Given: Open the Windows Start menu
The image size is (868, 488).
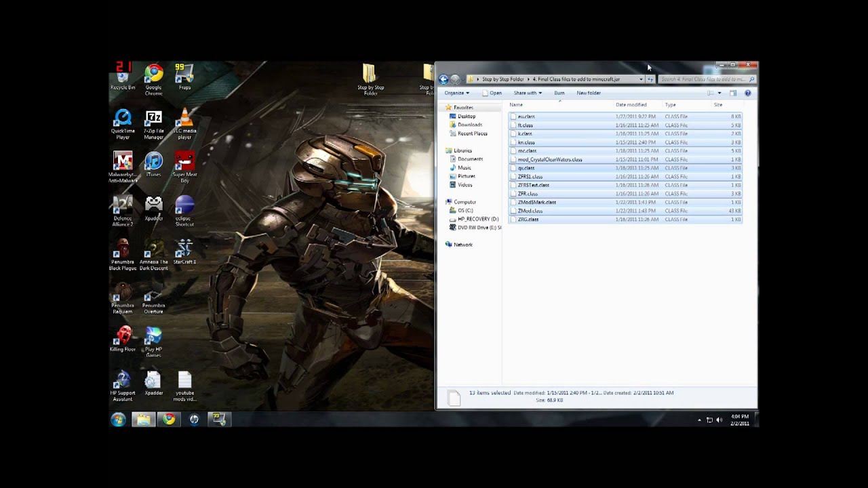Looking at the screenshot, I should point(119,420).
